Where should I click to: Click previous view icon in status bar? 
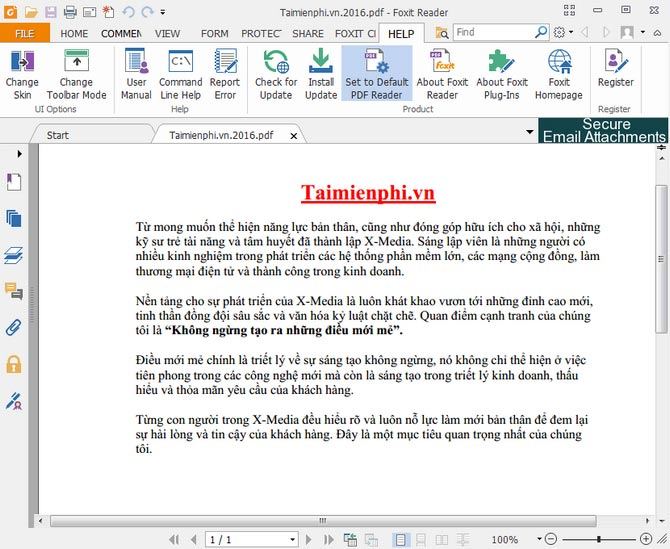350,540
